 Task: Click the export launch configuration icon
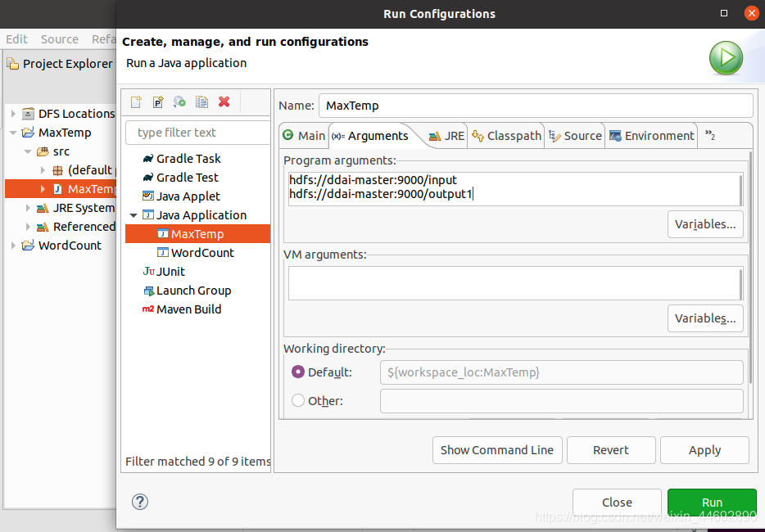[x=179, y=102]
